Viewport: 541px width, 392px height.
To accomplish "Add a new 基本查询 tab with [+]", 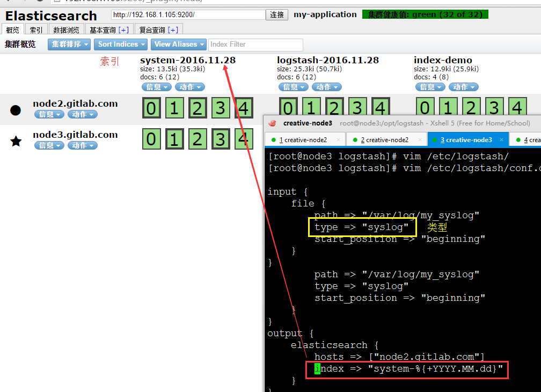I will click(123, 31).
